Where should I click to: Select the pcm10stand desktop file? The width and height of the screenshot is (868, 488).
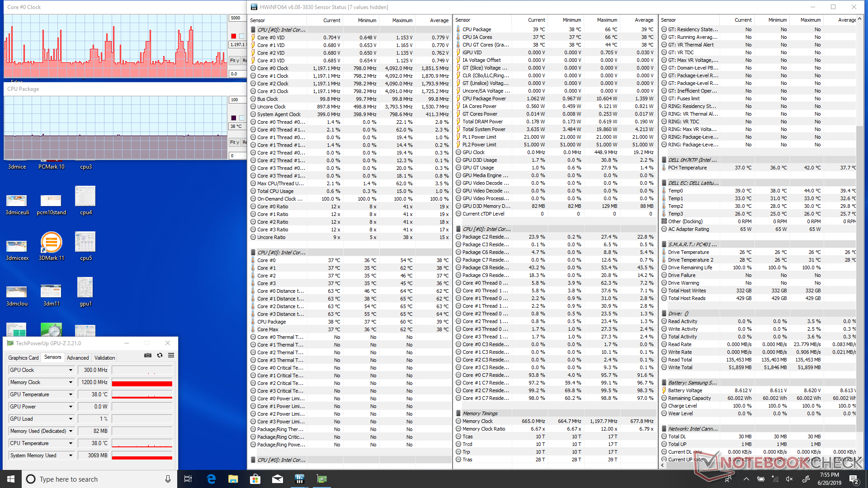(x=51, y=205)
